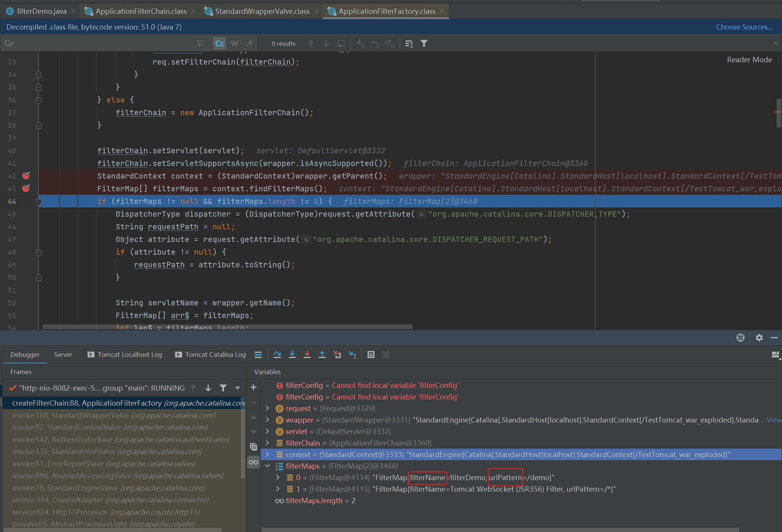Open the Evaluate Expression calculator icon
Screen dimensions: 782x532
point(371,355)
